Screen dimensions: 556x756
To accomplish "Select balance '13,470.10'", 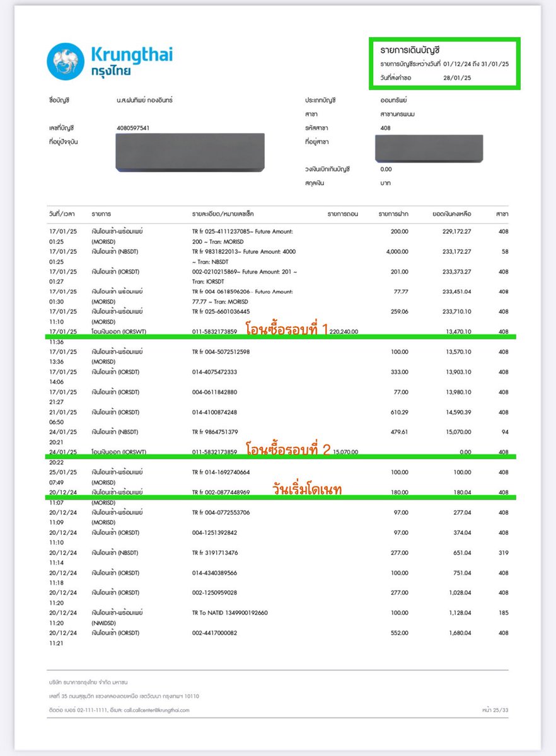I will (458, 331).
